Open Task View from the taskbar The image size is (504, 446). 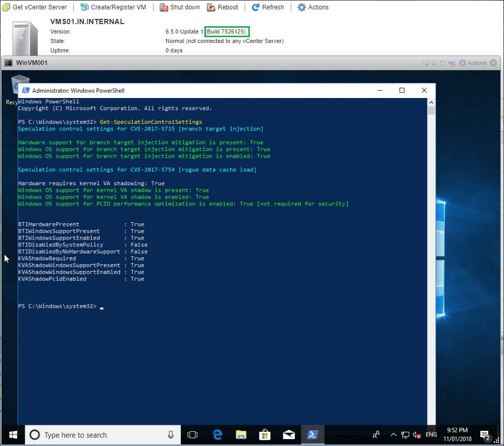click(x=192, y=435)
